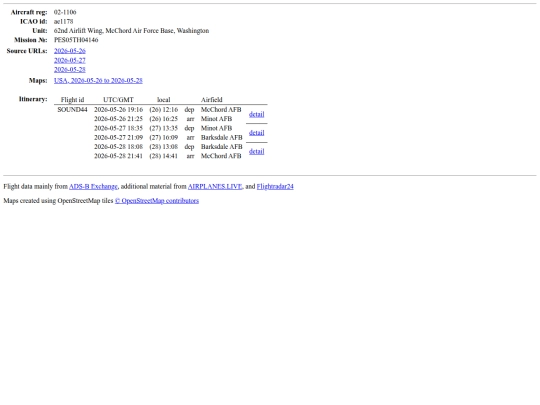Select the aircraft reg value 02-1106
This screenshot has width=540, height=405.
[65, 12]
